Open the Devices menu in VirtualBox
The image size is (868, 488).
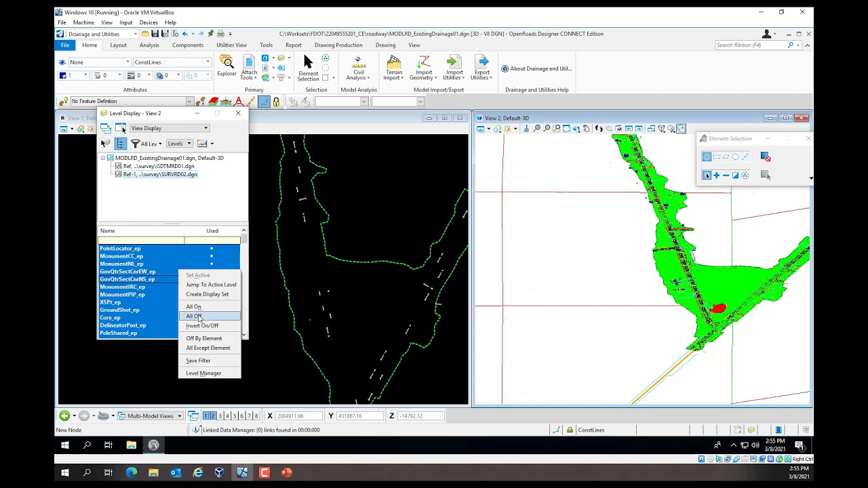[x=149, y=22]
